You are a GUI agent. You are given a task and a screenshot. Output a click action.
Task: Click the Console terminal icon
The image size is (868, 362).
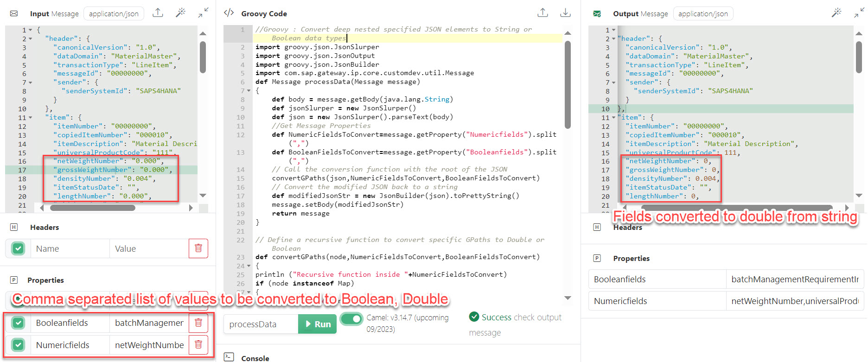[x=229, y=357]
